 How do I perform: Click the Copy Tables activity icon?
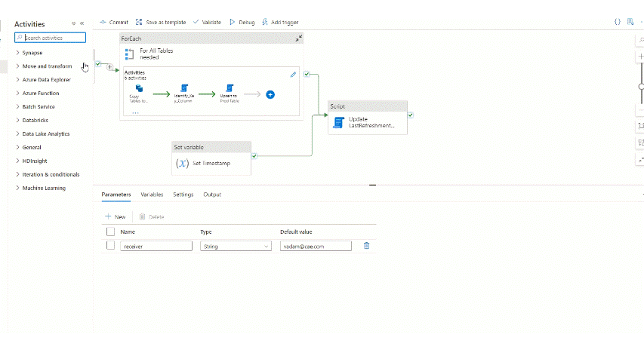139,88
